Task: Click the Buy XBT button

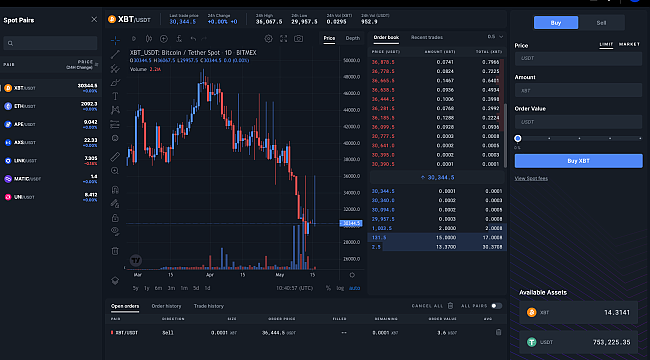Action: pyautogui.click(x=578, y=161)
